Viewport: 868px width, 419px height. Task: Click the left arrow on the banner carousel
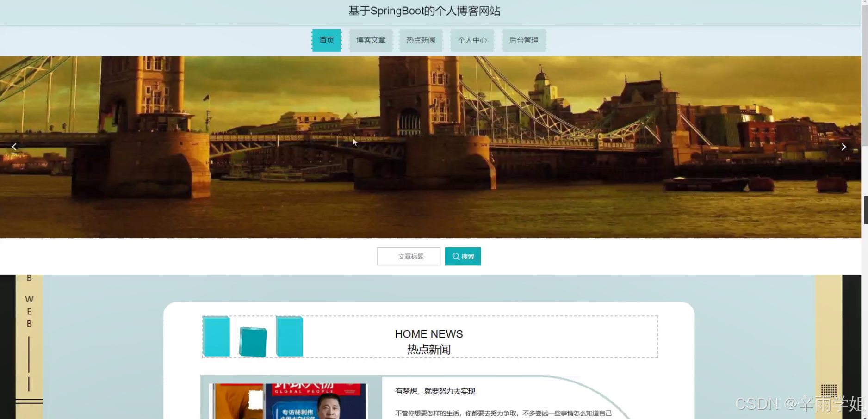click(14, 147)
